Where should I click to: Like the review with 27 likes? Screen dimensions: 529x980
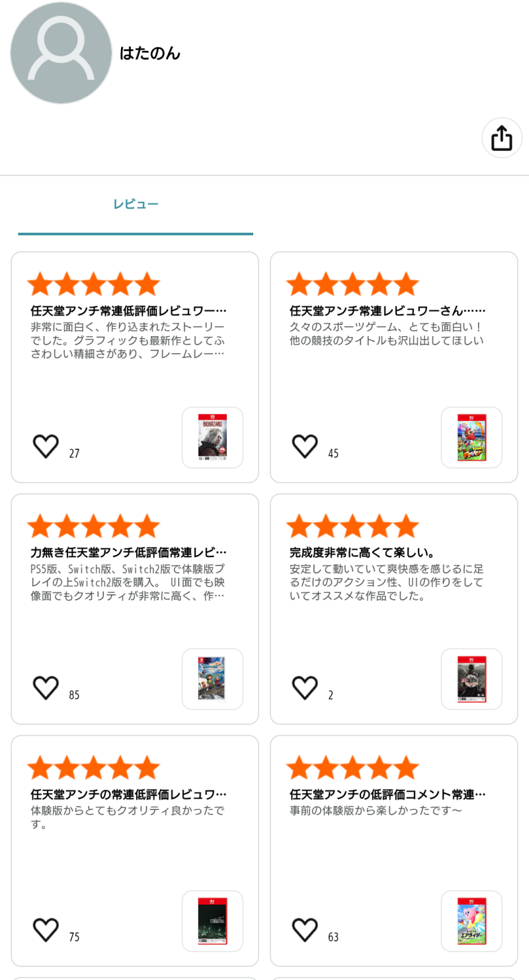coord(46,447)
